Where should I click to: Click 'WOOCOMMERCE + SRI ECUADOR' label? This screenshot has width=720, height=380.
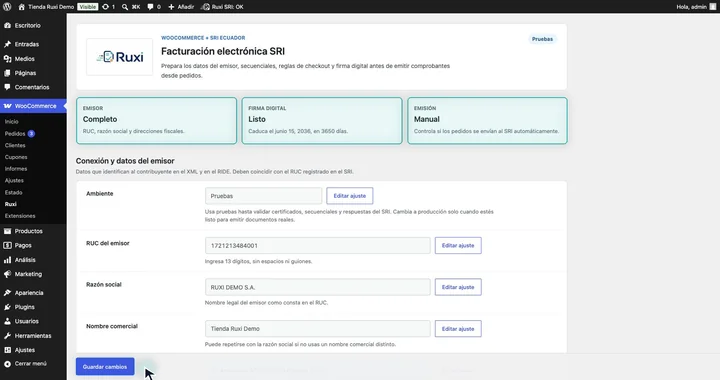[x=203, y=38]
